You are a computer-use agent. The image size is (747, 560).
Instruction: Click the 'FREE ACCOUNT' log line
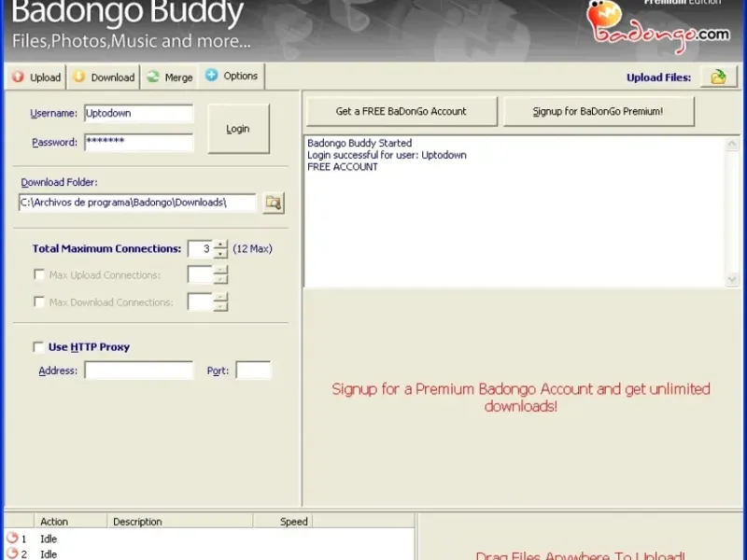(343, 167)
